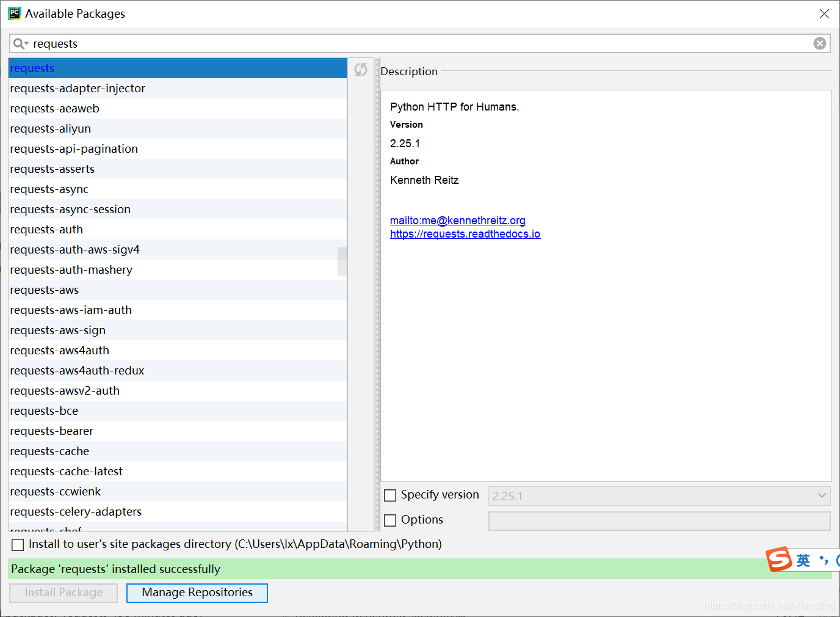This screenshot has width=840, height=617.
Task: Select requests-async-session in the list
Action: [178, 209]
